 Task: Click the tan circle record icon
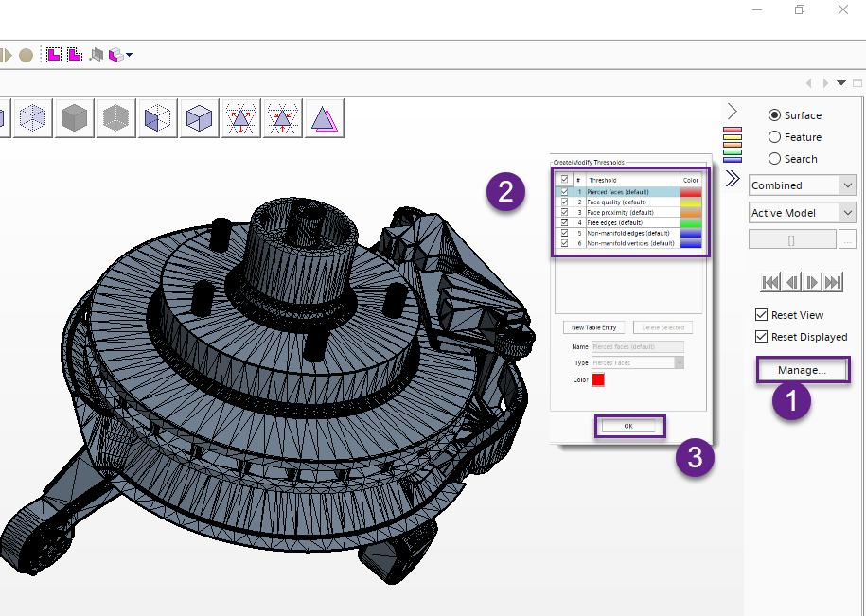tap(26, 55)
